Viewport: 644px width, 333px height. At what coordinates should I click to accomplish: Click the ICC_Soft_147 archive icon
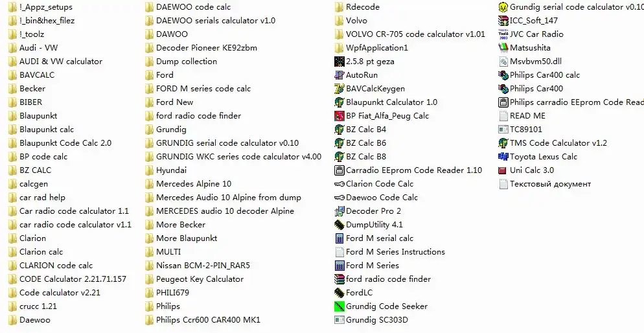(503, 21)
